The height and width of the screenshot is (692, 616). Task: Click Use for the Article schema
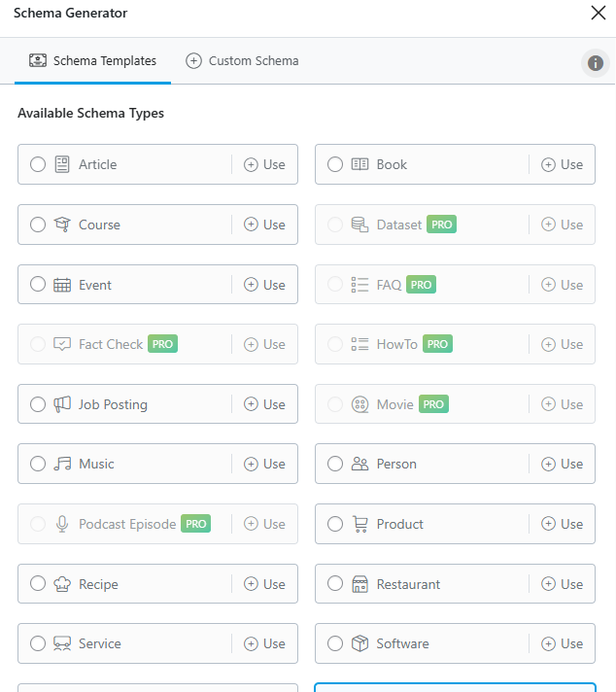click(264, 164)
